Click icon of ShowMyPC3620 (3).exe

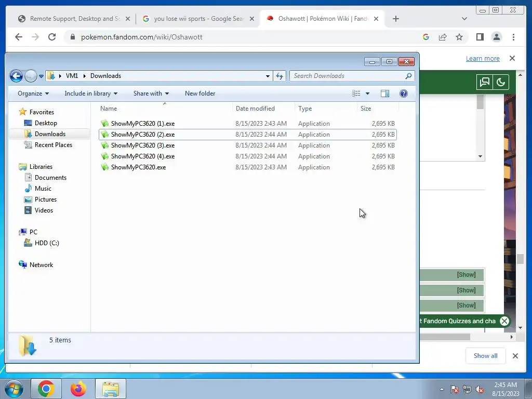click(x=105, y=145)
